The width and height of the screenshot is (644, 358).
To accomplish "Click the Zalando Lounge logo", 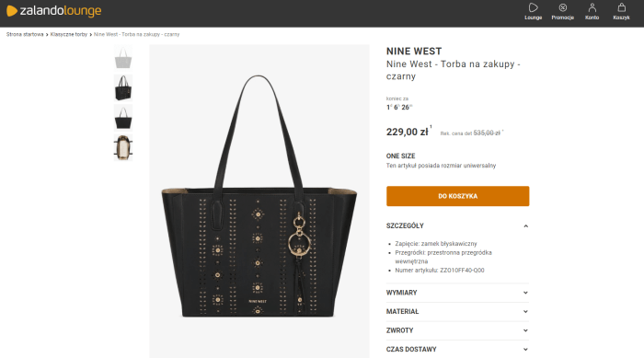I will [53, 11].
